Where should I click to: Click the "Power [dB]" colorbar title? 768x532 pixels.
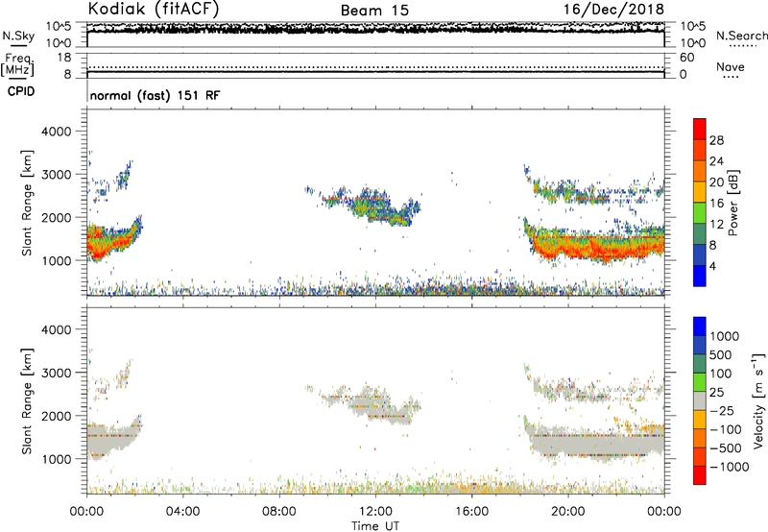tap(732, 203)
